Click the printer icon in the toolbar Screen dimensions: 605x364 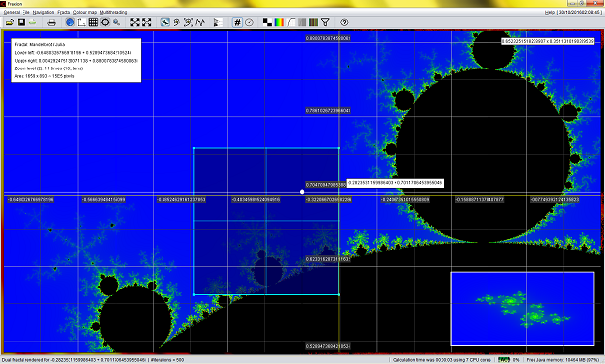point(51,23)
